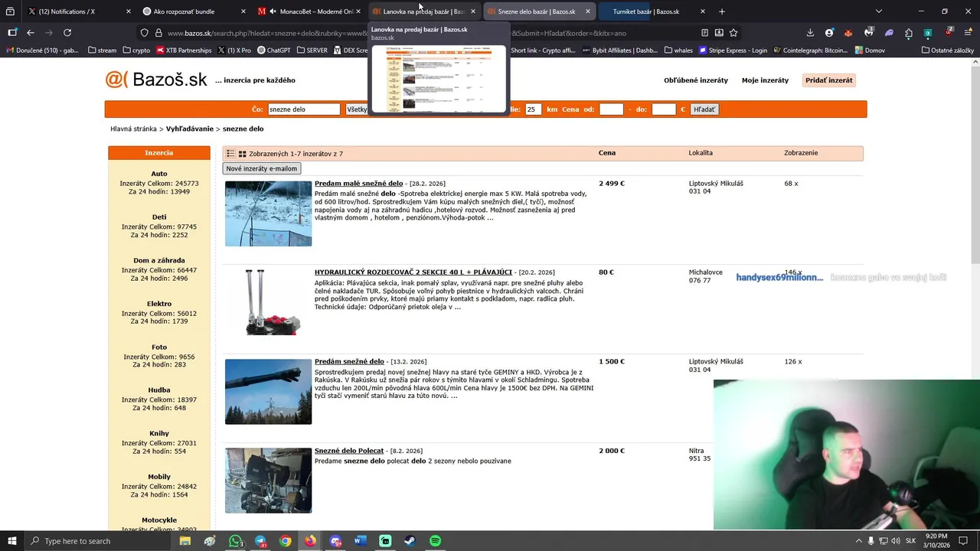Open the Auto category in sidebar
This screenshot has height=551, width=980.
point(159,174)
